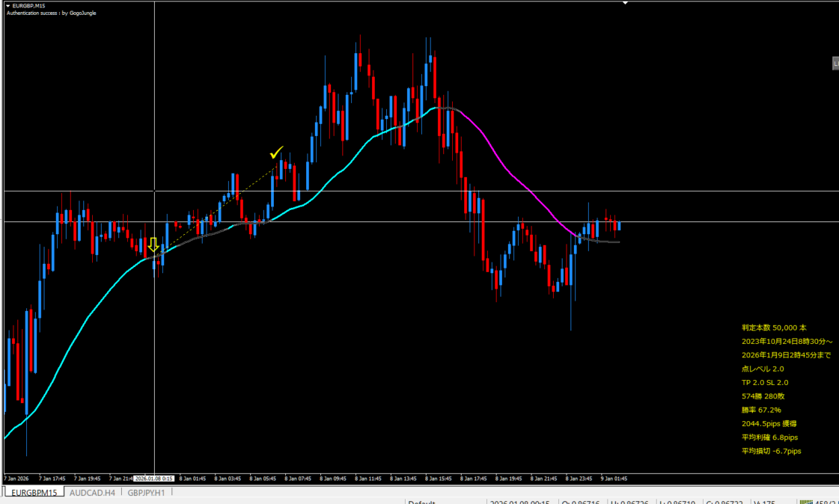Click the white chart shift triangle at top
The image size is (839, 504).
pyautogui.click(x=626, y=3)
